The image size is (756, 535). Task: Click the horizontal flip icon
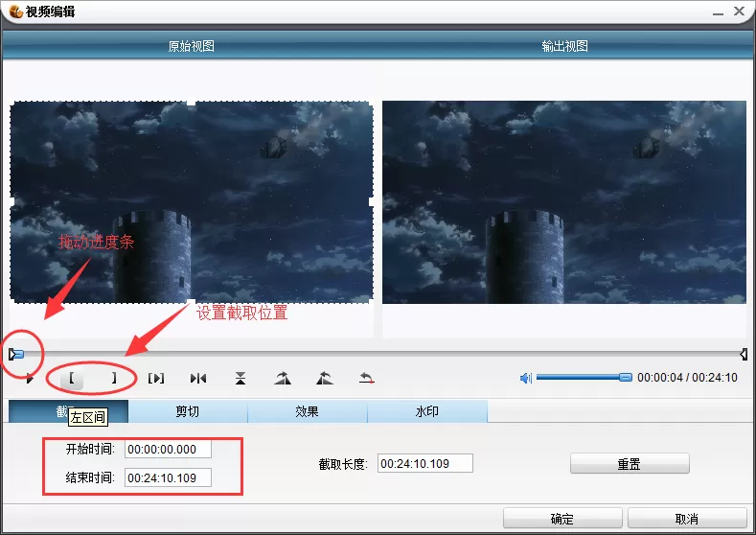click(198, 378)
